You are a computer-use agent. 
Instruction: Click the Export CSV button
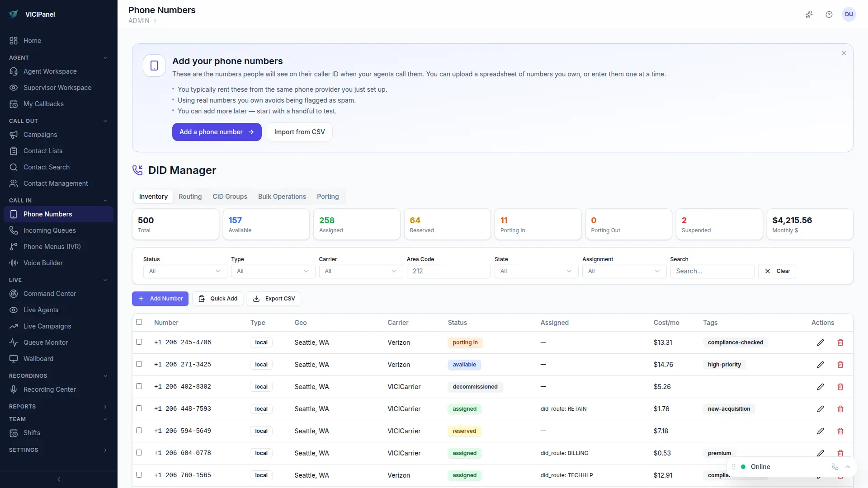(274, 299)
